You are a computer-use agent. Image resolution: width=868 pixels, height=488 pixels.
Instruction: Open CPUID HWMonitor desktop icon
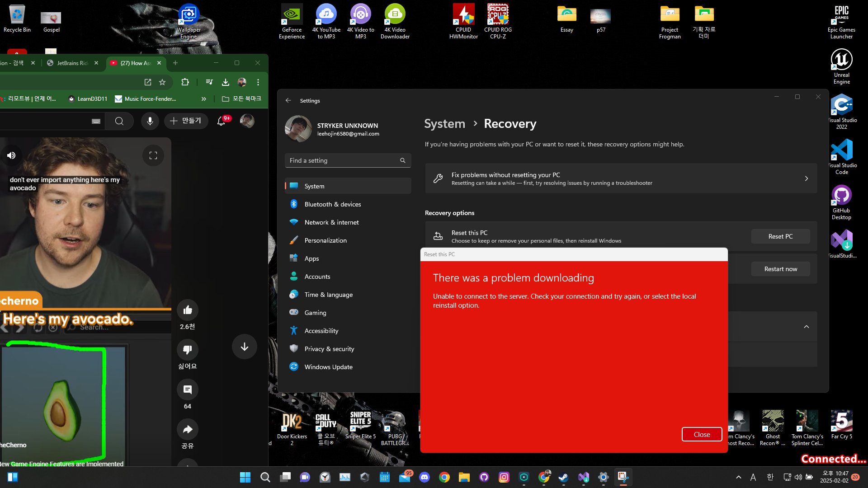[x=463, y=22]
